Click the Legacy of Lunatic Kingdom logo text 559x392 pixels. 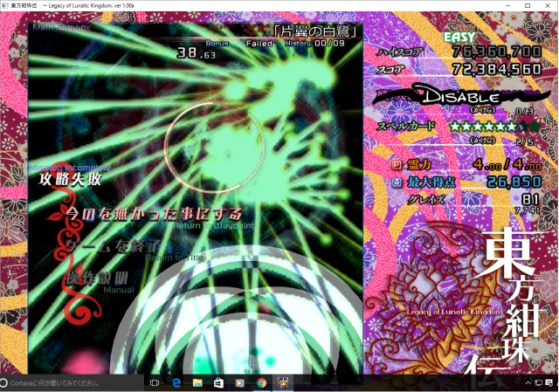[x=454, y=312]
